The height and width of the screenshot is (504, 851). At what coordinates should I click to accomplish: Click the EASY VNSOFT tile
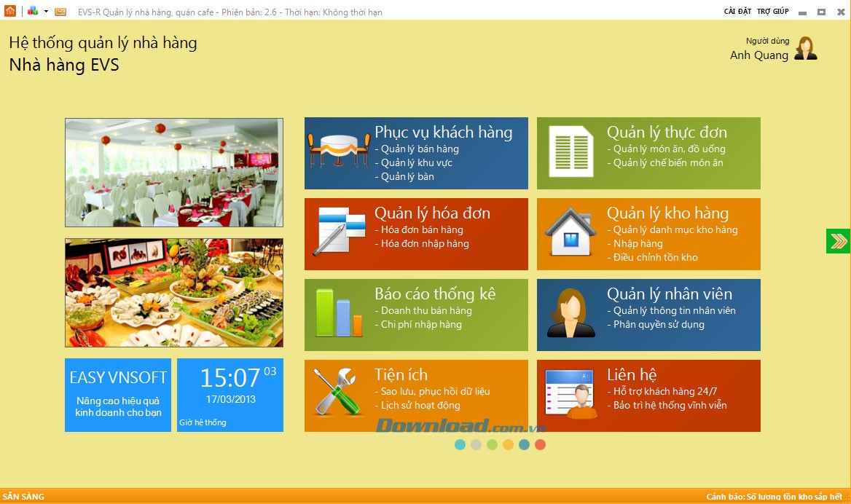118,395
